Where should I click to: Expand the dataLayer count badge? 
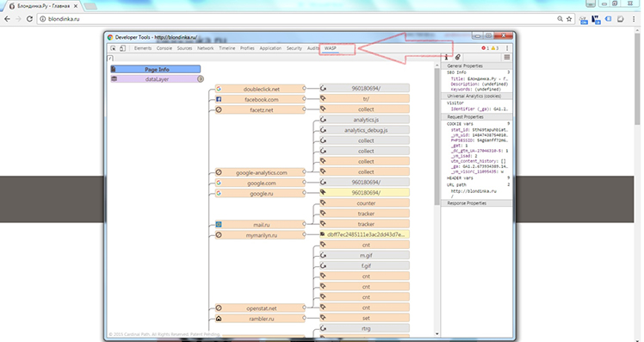[x=201, y=79]
